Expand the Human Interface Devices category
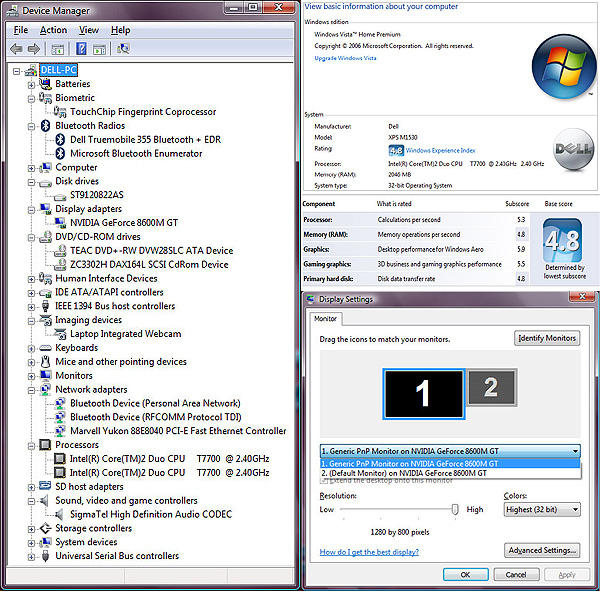Viewport: 600px width, 593px height. tap(31, 279)
